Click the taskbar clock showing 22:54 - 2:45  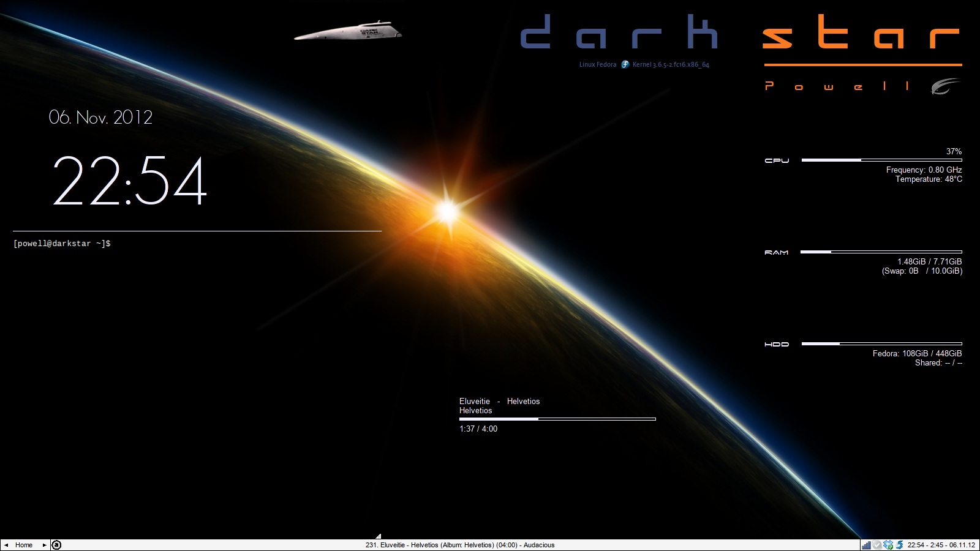941,545
